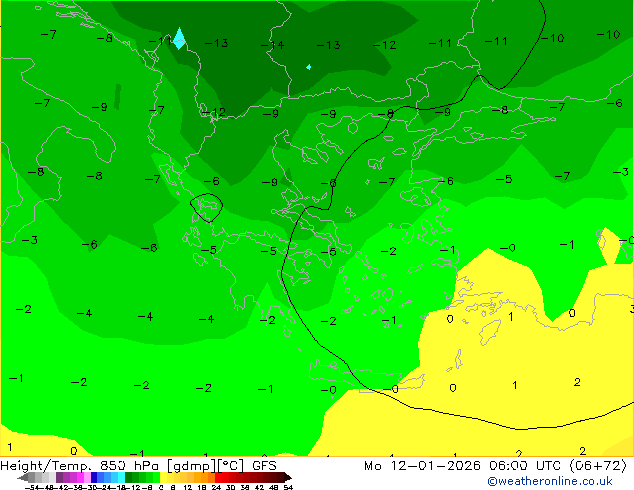The width and height of the screenshot is (634, 490).
Task: Click the small closed contour loop near -6
Action: click(x=207, y=208)
